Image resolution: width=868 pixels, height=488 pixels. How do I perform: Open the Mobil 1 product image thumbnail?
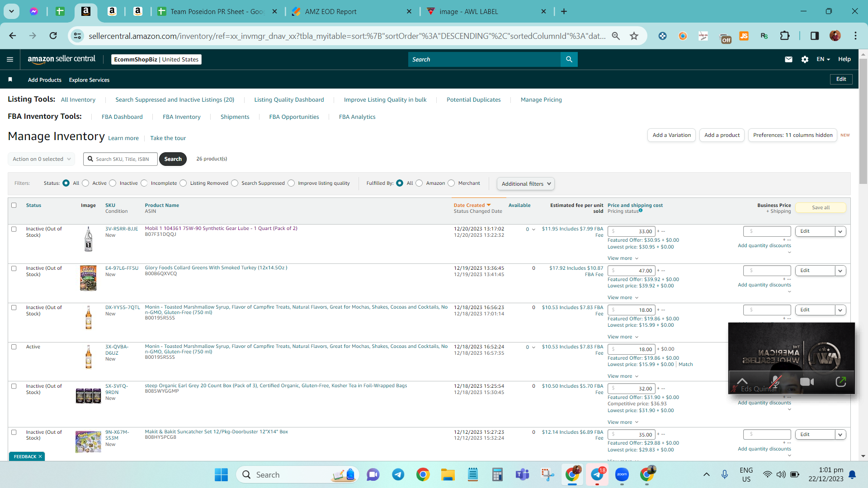point(89,239)
